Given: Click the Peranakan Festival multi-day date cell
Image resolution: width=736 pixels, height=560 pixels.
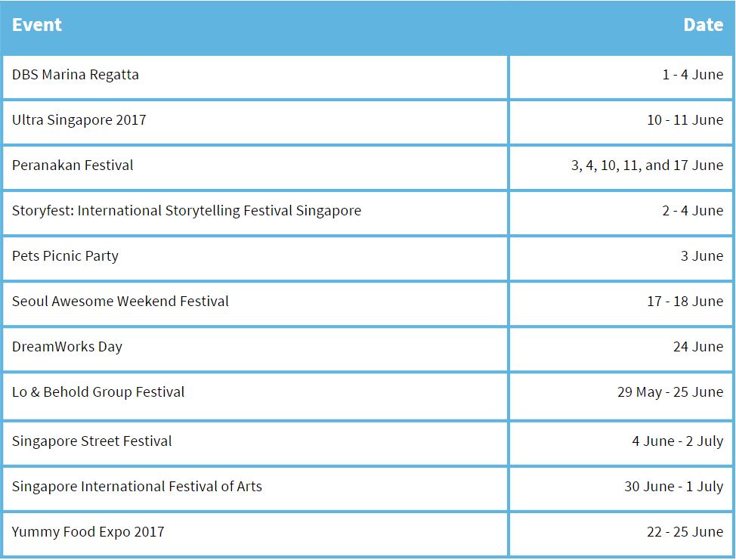Looking at the screenshot, I should [x=647, y=166].
